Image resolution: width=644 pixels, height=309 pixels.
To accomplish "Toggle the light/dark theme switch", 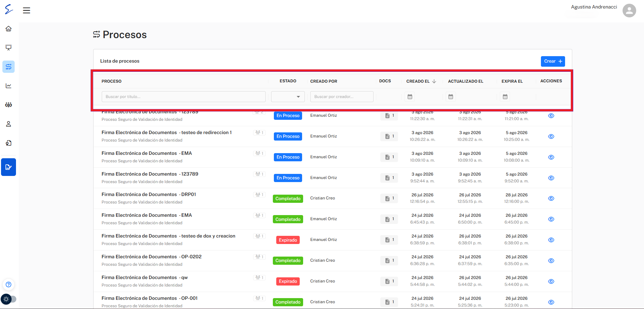I will click(9, 299).
